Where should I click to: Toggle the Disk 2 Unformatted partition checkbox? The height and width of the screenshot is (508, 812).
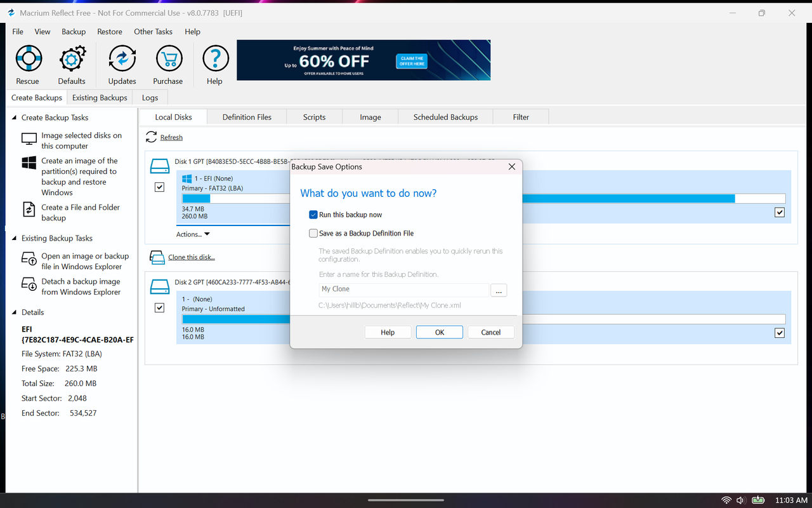pyautogui.click(x=159, y=308)
